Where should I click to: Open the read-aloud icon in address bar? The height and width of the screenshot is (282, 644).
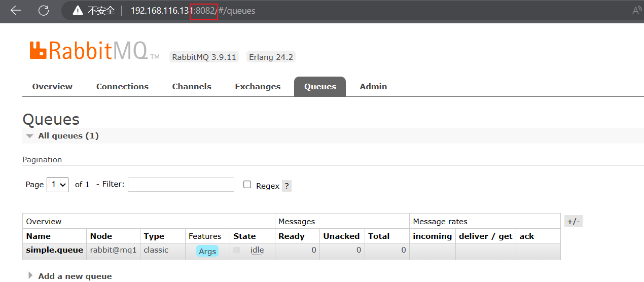[637, 11]
